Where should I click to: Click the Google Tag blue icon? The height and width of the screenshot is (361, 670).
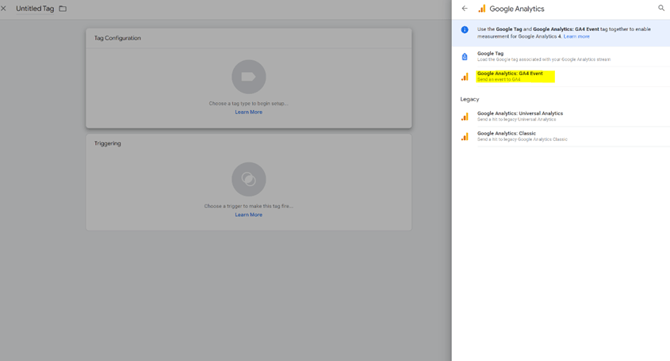tap(464, 56)
